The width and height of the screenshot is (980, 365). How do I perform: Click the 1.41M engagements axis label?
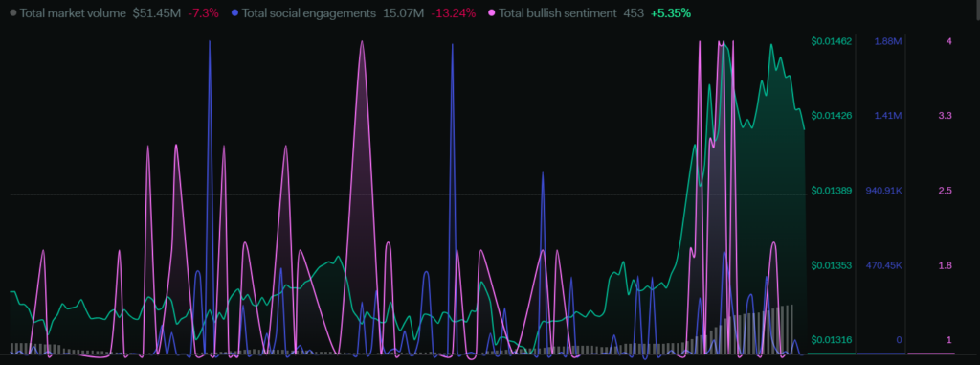tap(888, 116)
